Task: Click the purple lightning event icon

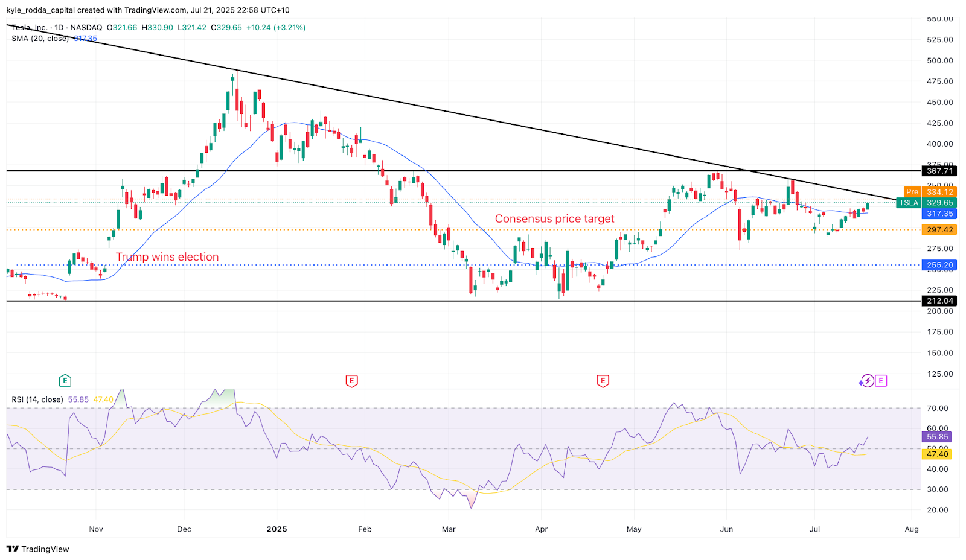Action: coord(867,381)
